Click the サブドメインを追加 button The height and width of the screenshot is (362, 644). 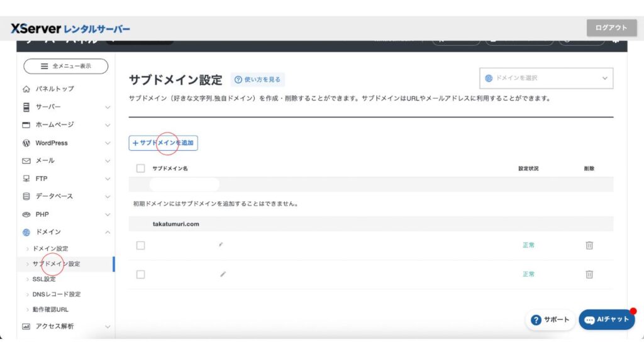(x=163, y=143)
